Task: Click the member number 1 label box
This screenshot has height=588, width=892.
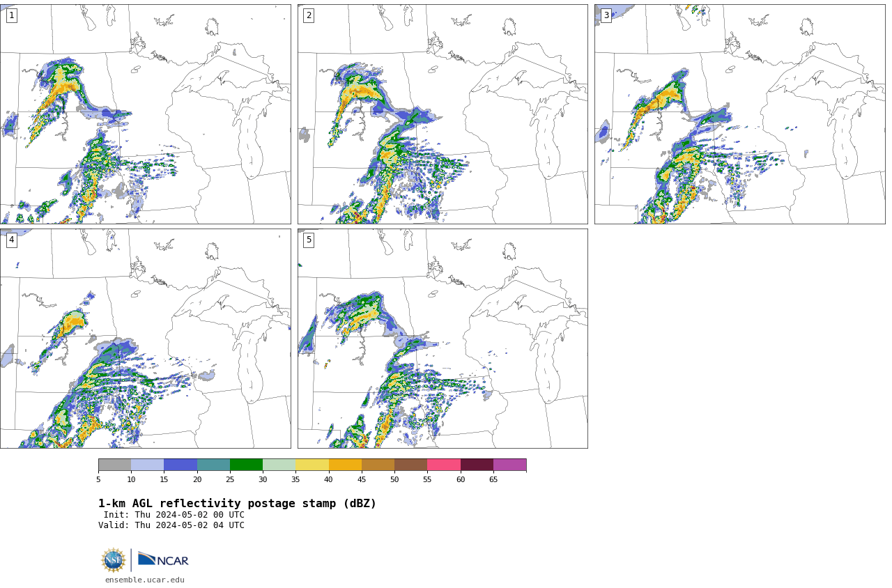Action: (x=11, y=15)
